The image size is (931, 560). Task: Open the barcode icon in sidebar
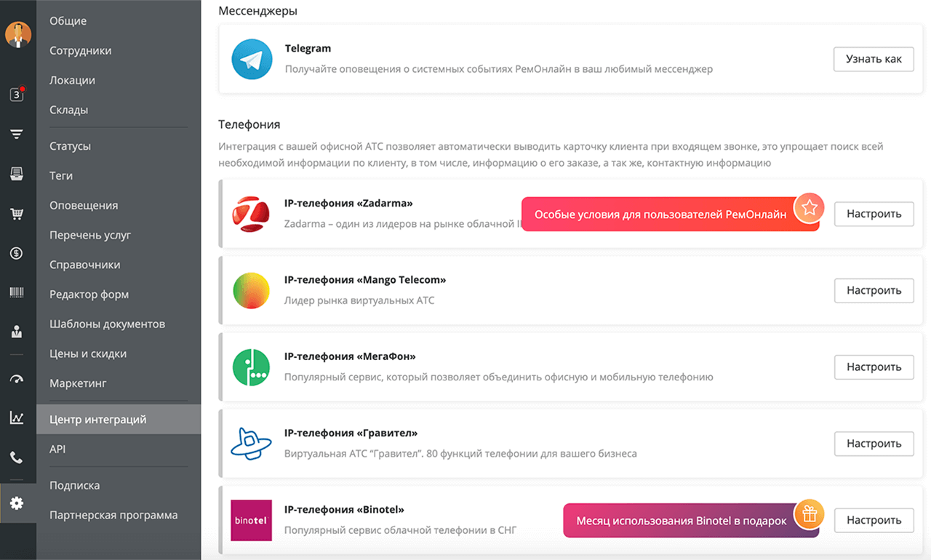(x=17, y=292)
